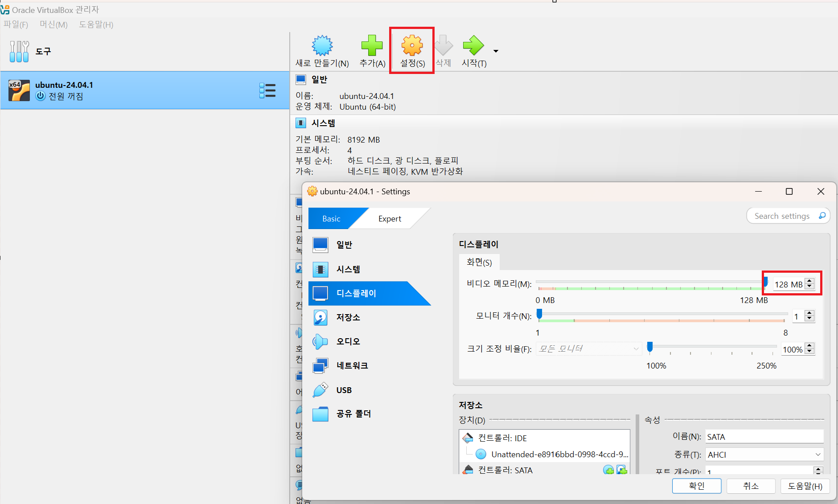
Task: Open the 모든 모니터 dropdown
Action: [588, 348]
